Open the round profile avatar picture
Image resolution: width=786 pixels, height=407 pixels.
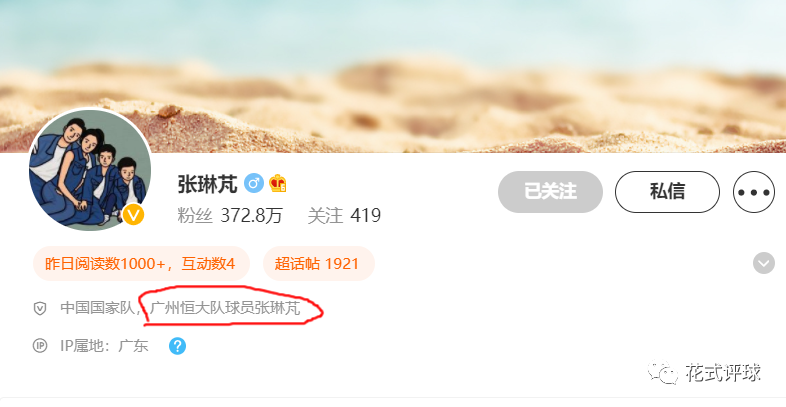(90, 170)
